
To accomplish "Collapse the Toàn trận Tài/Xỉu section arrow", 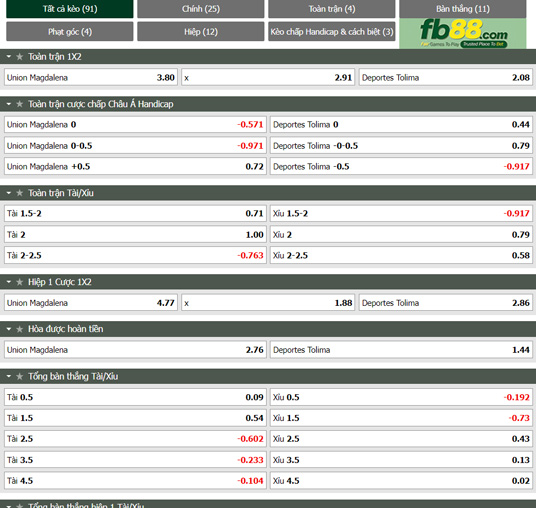I will point(9,193).
